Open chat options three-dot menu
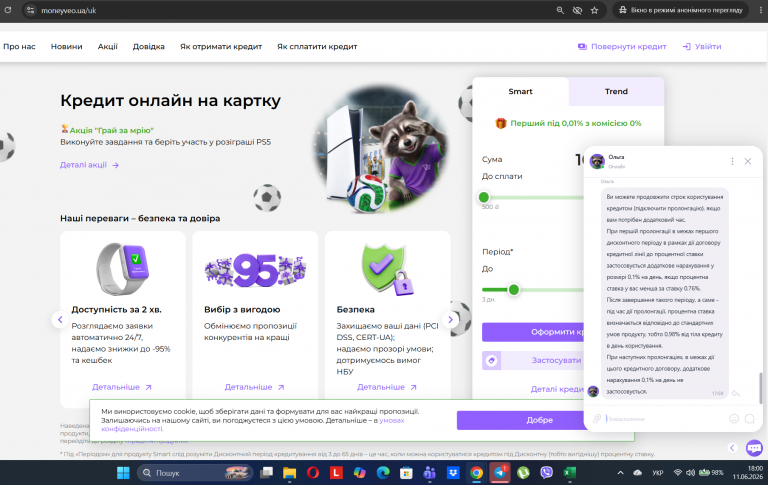 coord(732,161)
